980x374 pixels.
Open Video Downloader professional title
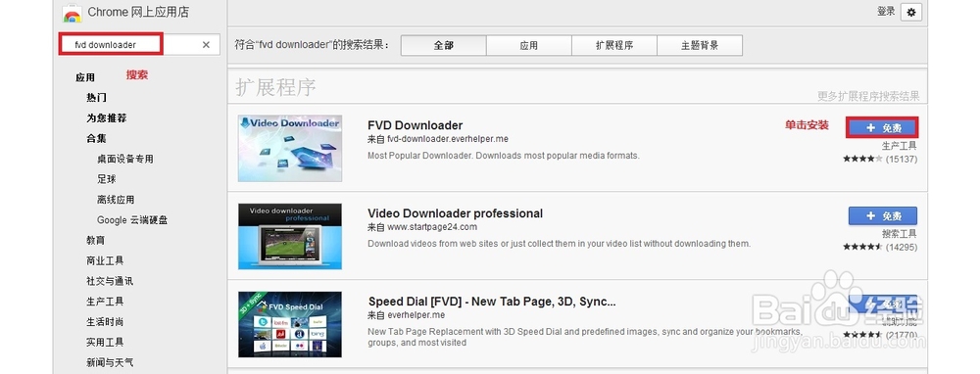click(x=455, y=213)
